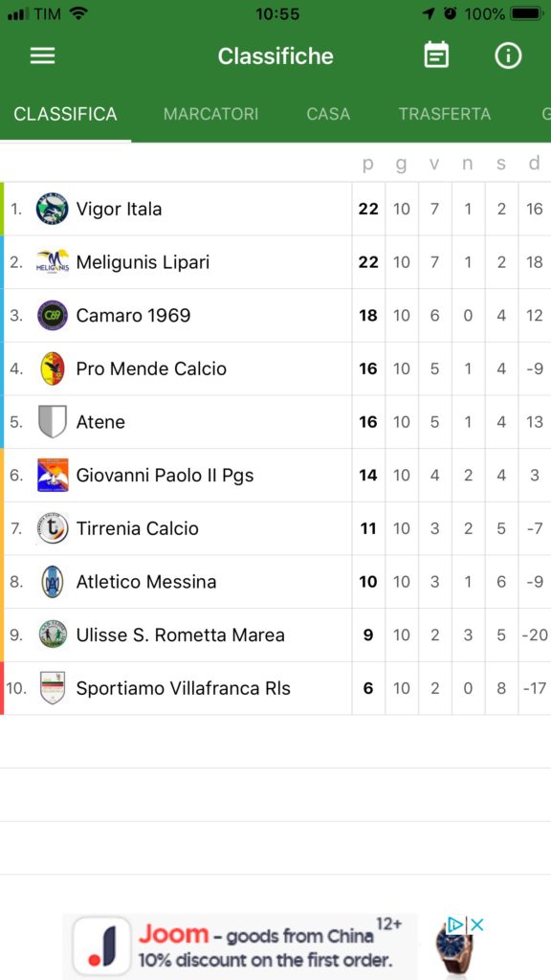The height and width of the screenshot is (980, 551).
Task: Select the CLASSIFICA tab
Action: [x=66, y=114]
